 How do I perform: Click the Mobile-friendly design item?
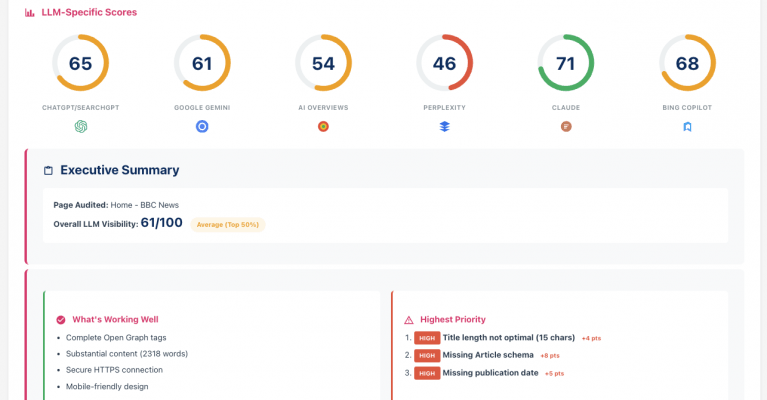[107, 386]
